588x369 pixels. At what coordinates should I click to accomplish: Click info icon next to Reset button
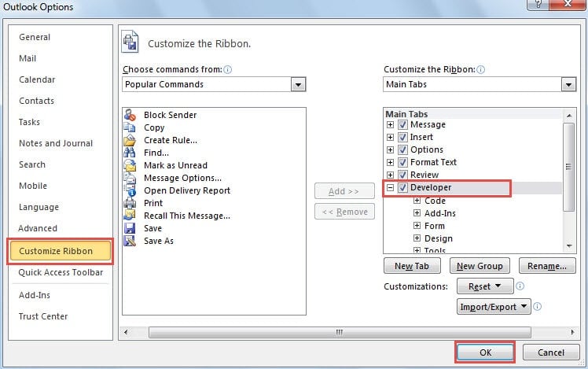[x=520, y=286]
